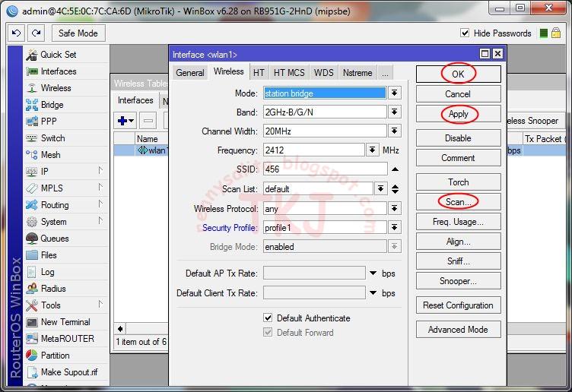The image size is (572, 392).
Task: Open the Quick Set icon
Action: 32,55
